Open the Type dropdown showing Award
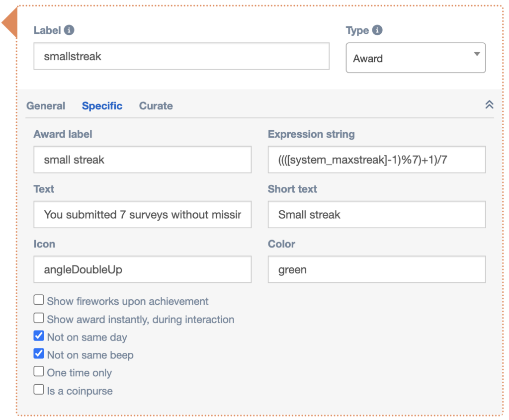Screen dimensions: 509x420 416,58
